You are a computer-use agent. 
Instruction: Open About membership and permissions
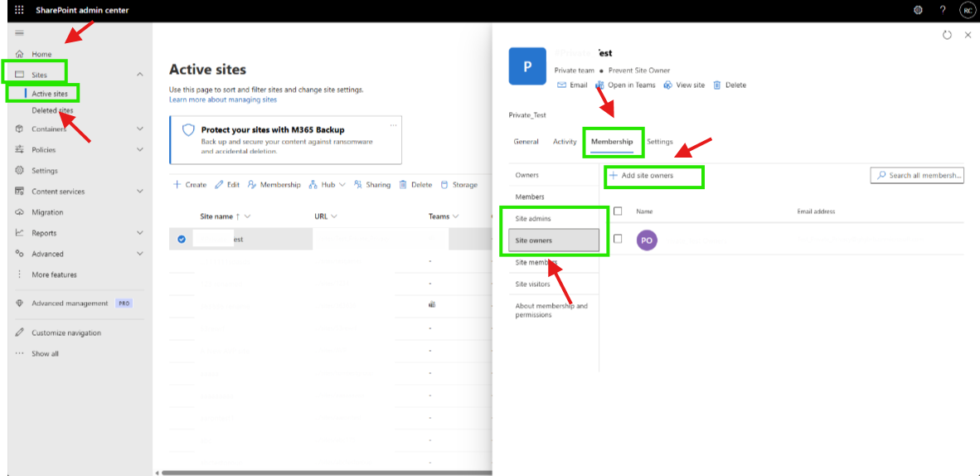[x=551, y=310]
